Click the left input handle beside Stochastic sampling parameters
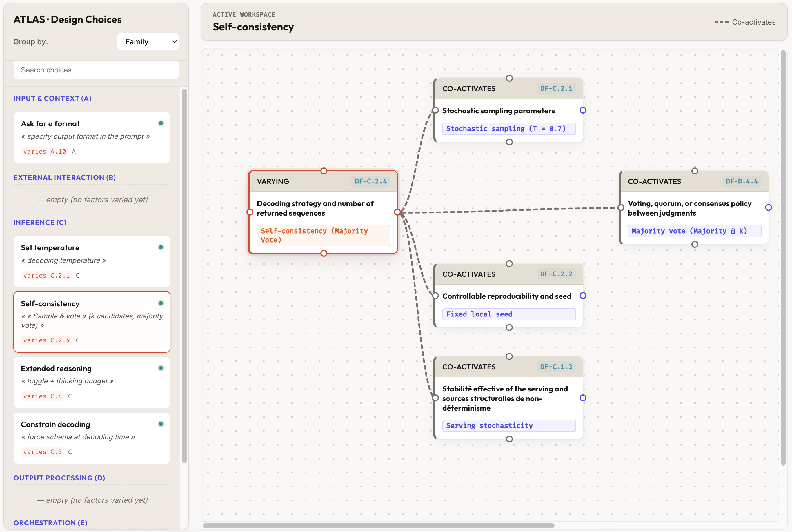The image size is (792, 532). [435, 110]
